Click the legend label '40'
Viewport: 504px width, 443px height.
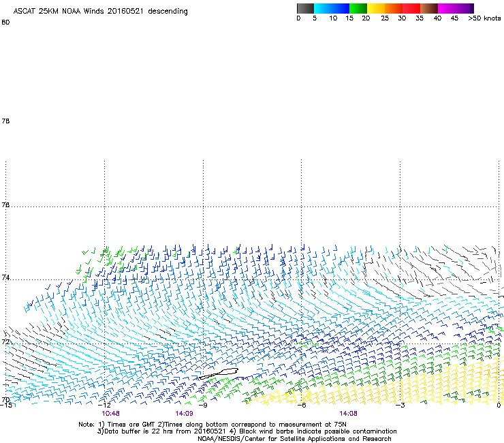pyautogui.click(x=437, y=18)
